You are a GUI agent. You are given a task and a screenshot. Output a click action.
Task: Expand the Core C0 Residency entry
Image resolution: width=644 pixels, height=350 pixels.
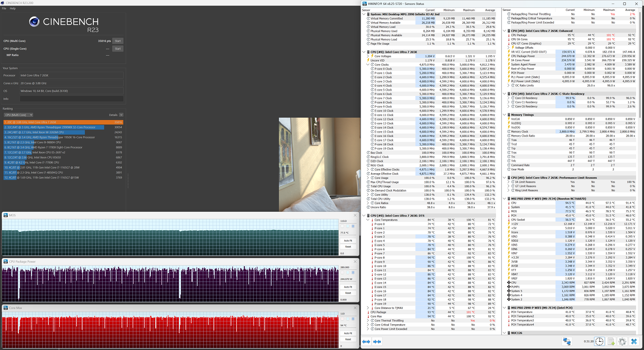(x=508, y=98)
